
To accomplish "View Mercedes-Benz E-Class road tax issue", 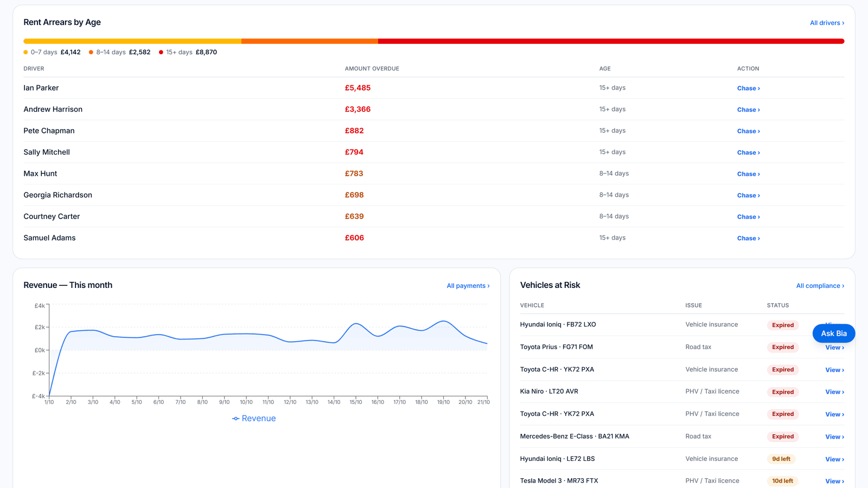I will pos(834,436).
